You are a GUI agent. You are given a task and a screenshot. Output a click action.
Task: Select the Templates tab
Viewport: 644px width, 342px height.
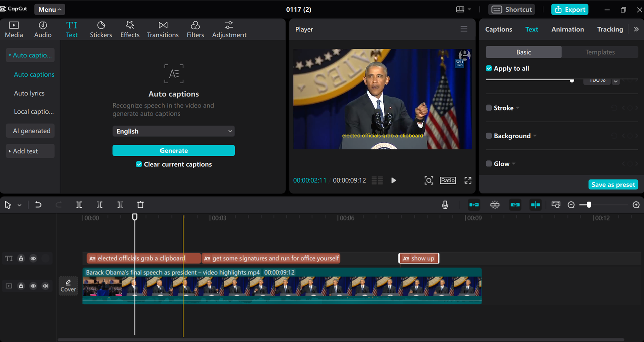(x=600, y=52)
